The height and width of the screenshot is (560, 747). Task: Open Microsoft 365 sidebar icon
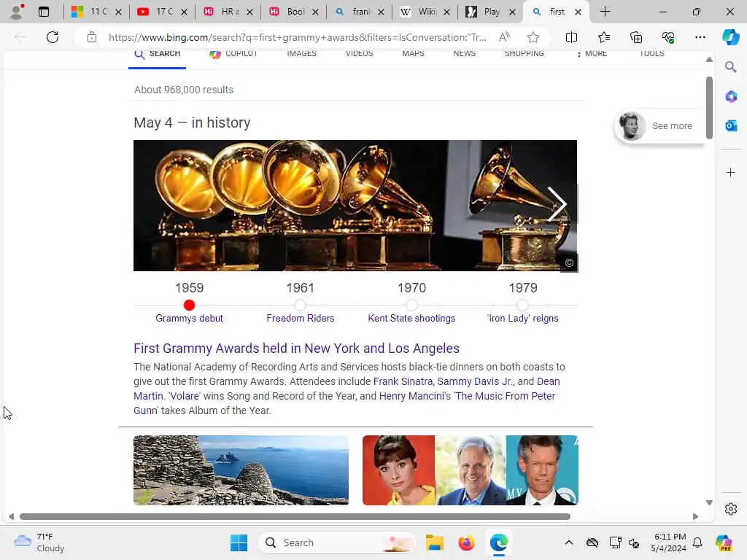[731, 97]
